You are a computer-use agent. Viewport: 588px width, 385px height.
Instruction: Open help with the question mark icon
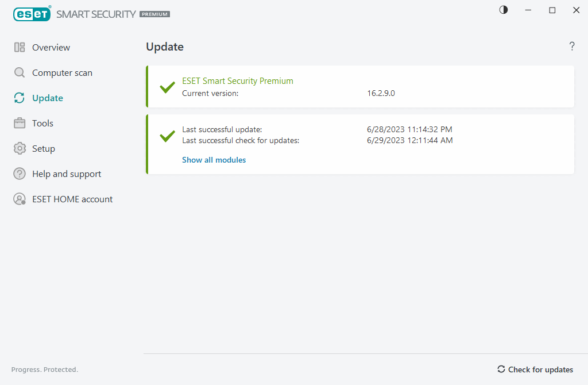[x=572, y=47]
